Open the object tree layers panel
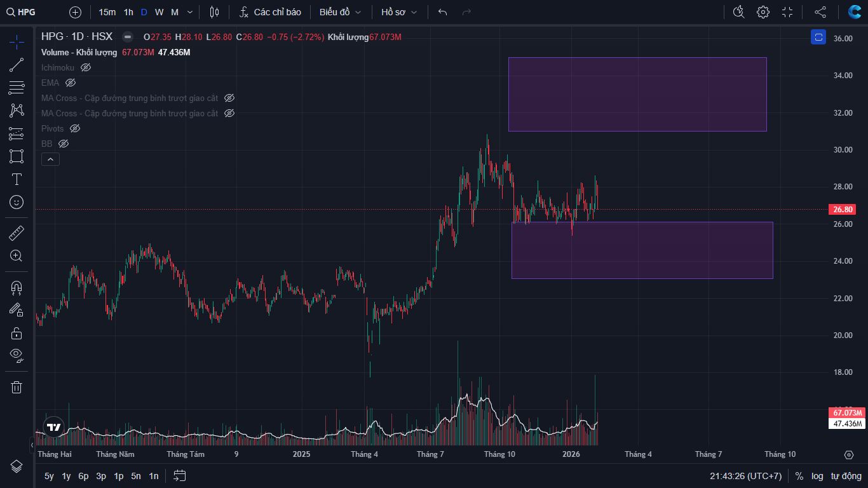The width and height of the screenshot is (868, 488). tap(17, 467)
